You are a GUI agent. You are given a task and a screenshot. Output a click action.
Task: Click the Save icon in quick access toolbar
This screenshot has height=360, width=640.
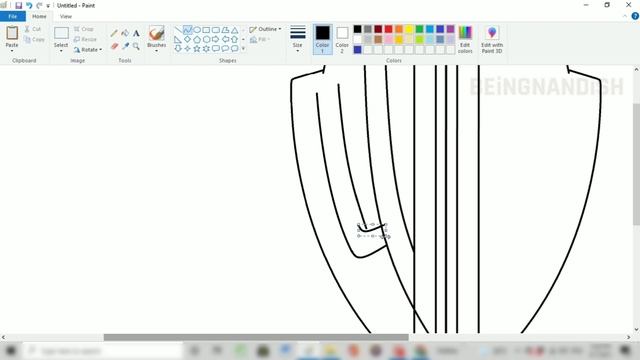point(18,5)
